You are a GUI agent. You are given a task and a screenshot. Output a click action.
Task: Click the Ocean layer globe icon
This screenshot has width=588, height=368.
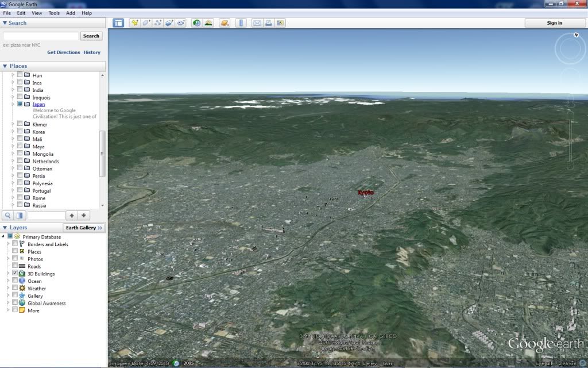[x=22, y=281]
